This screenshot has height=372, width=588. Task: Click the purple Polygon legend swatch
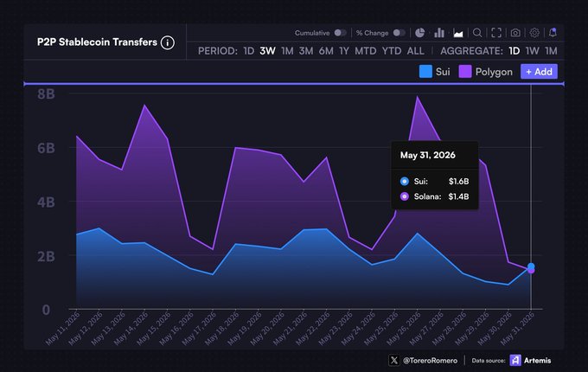[465, 72]
